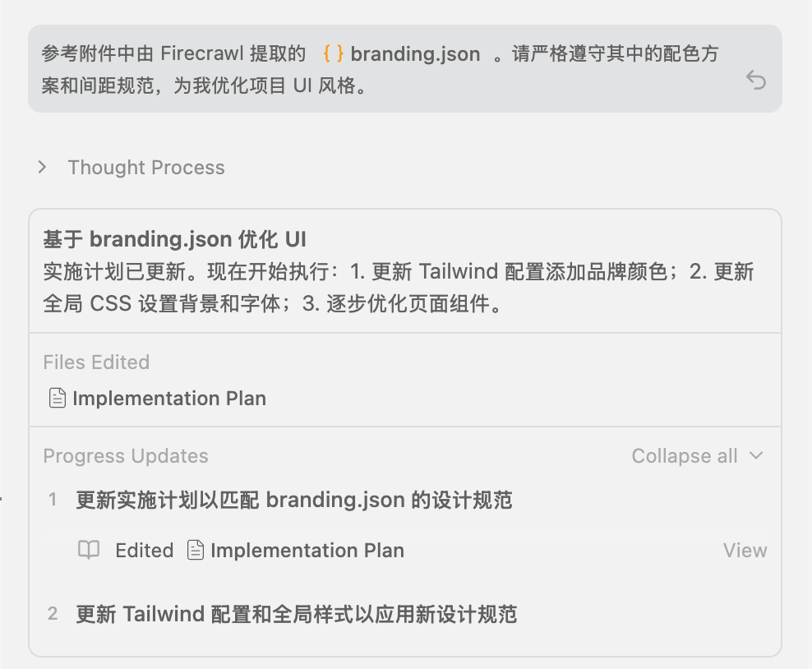812x669 pixels.
Task: Click the document icon in progress step 1
Action: pos(195,550)
